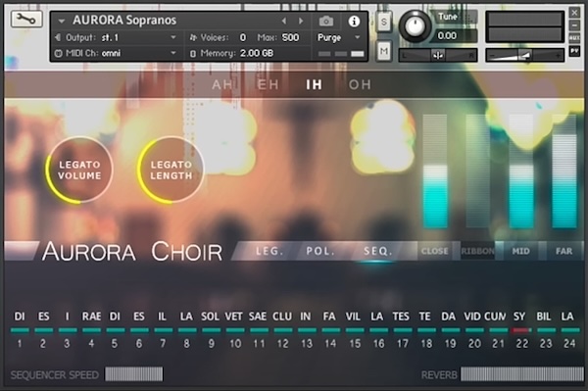This screenshot has width=588, height=391.
Task: Click the CLOSE mic level fader
Action: click(x=435, y=171)
